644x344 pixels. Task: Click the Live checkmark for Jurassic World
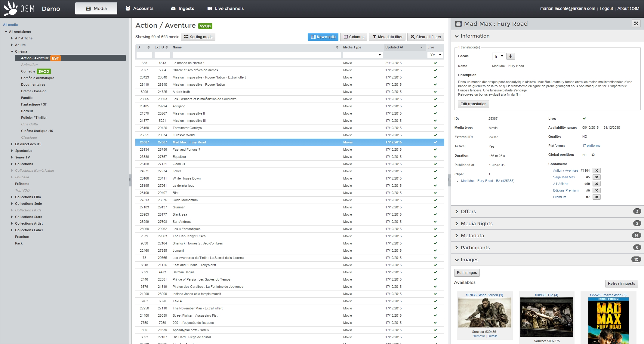[x=435, y=135]
